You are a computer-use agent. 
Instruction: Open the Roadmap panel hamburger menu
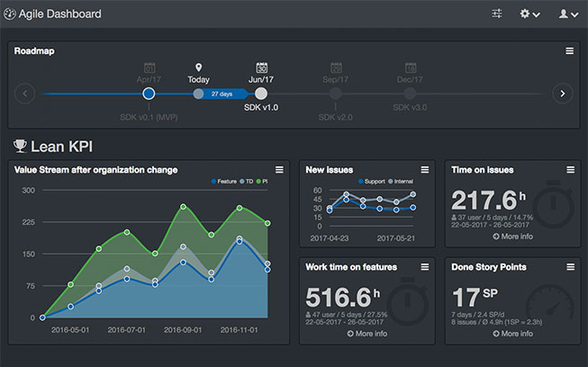pyautogui.click(x=569, y=51)
